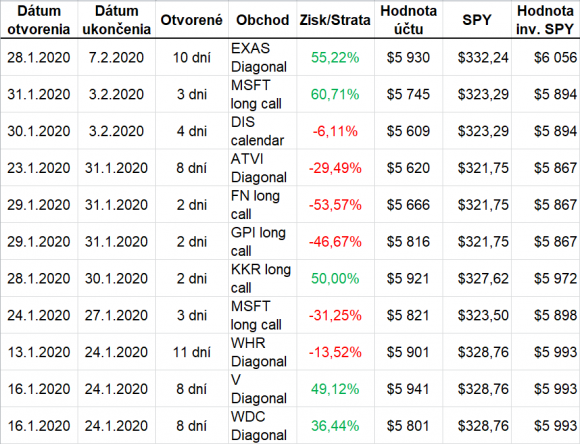Select the KKR long call cell
580x444 pixels.
pos(262,278)
